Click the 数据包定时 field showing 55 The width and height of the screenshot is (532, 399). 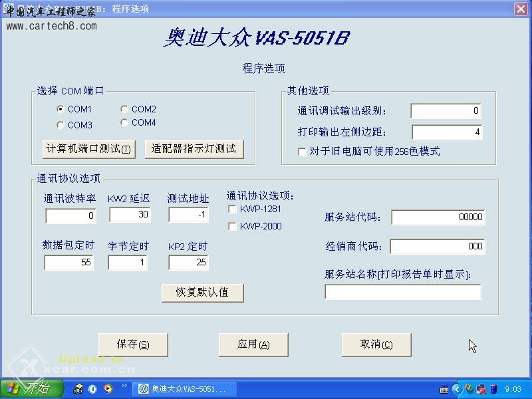tap(69, 262)
